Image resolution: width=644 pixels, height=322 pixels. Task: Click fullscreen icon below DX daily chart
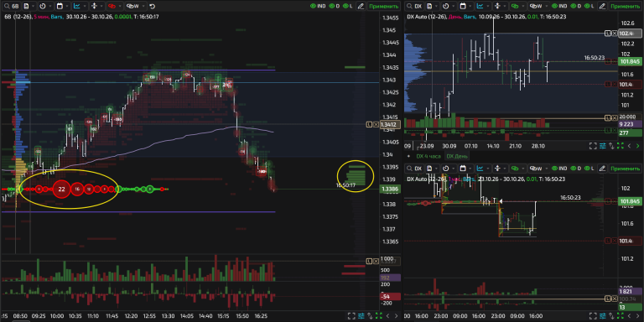point(593,146)
